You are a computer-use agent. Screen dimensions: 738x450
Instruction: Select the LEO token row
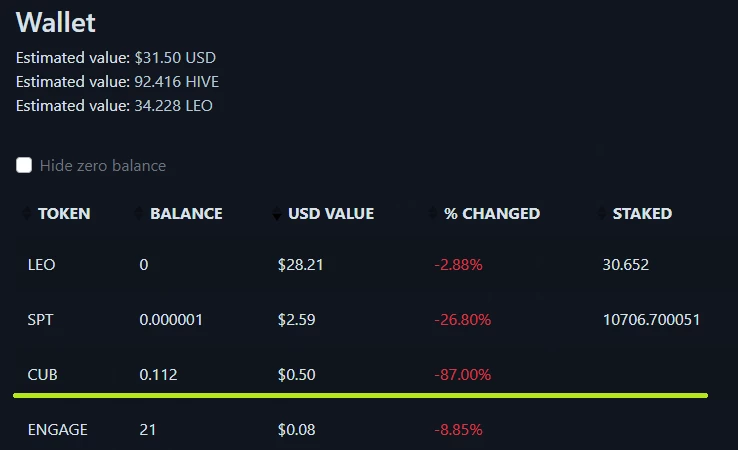click(x=361, y=265)
